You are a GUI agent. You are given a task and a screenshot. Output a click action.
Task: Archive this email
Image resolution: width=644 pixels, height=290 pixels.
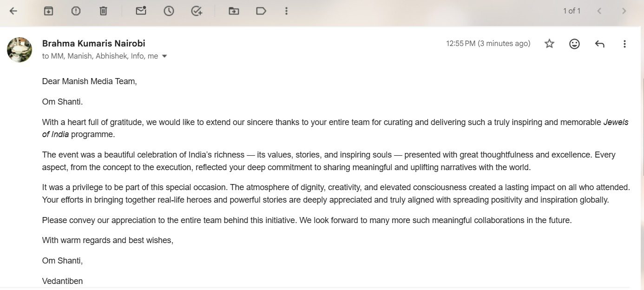48,11
